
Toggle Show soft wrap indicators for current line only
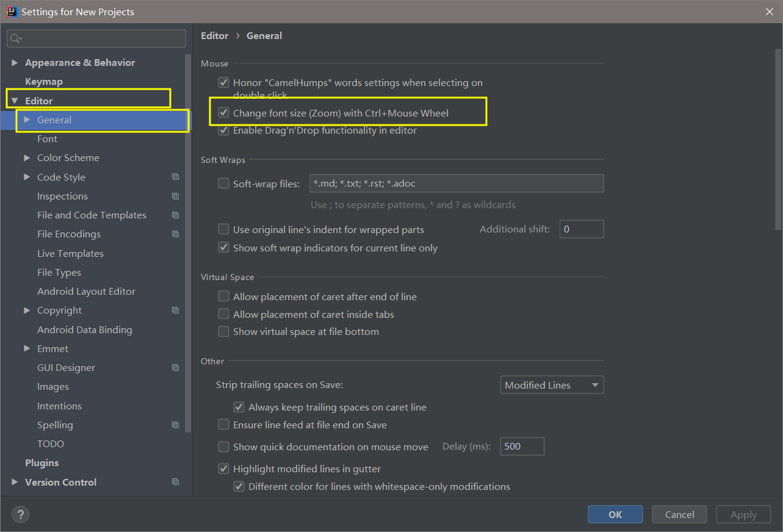coord(223,248)
